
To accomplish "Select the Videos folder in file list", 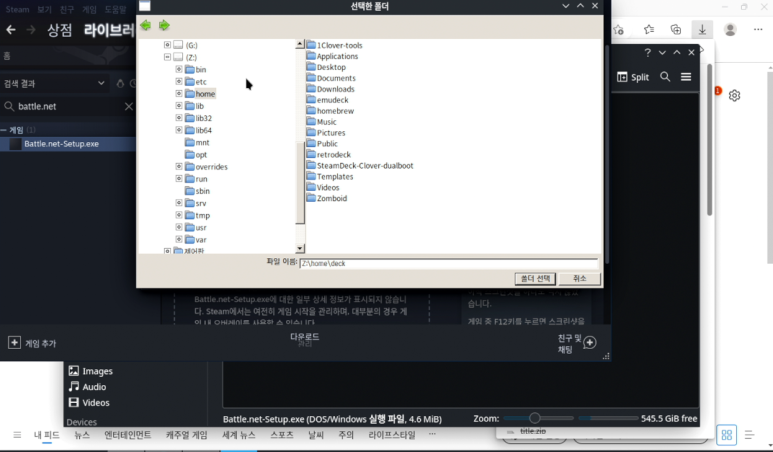I will (323, 187).
